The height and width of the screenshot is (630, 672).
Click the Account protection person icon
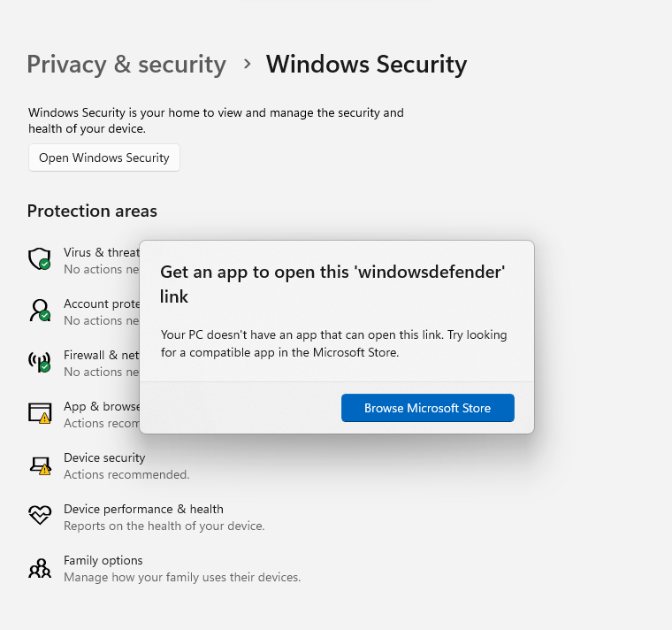[40, 310]
